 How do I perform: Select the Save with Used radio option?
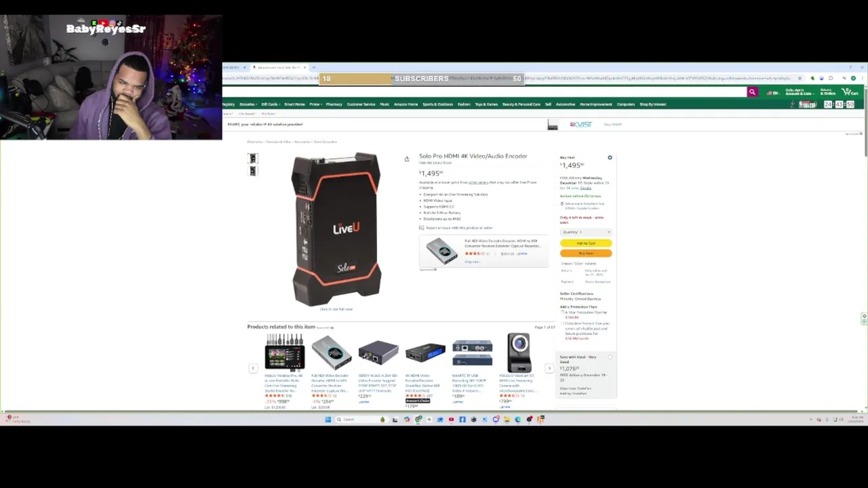coord(610,357)
